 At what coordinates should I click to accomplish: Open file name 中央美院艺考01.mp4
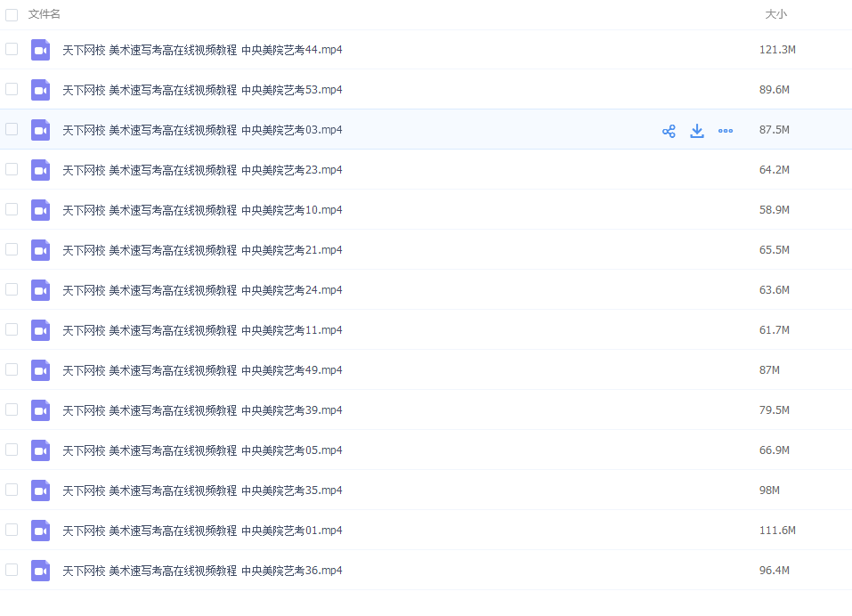pos(202,531)
